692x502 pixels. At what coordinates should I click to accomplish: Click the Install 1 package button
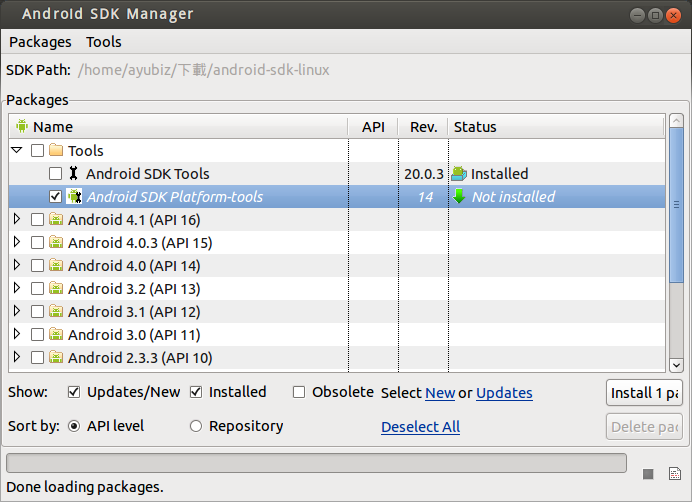(643, 393)
